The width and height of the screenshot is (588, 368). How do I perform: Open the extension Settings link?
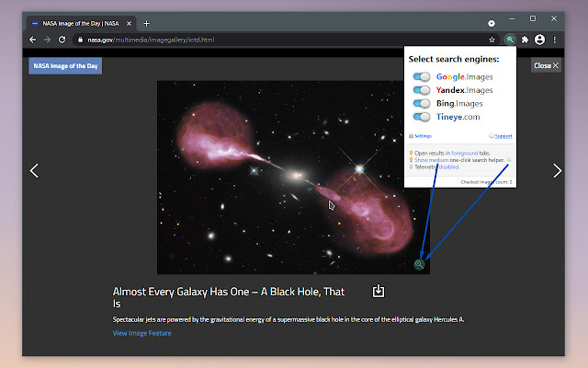pos(423,135)
